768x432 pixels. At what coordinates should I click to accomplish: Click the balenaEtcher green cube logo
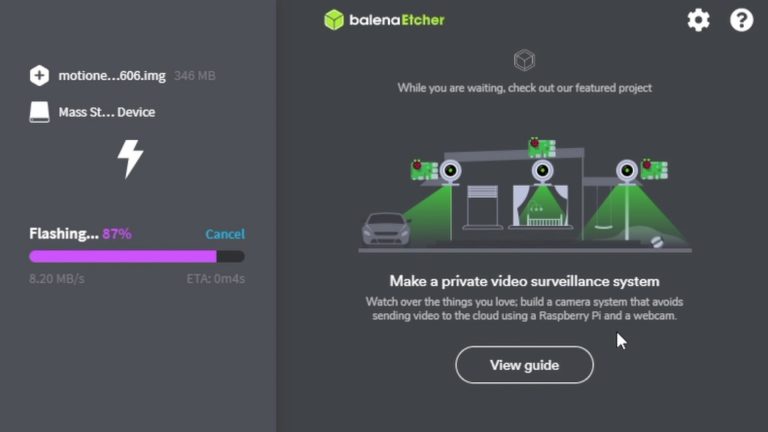pos(334,20)
